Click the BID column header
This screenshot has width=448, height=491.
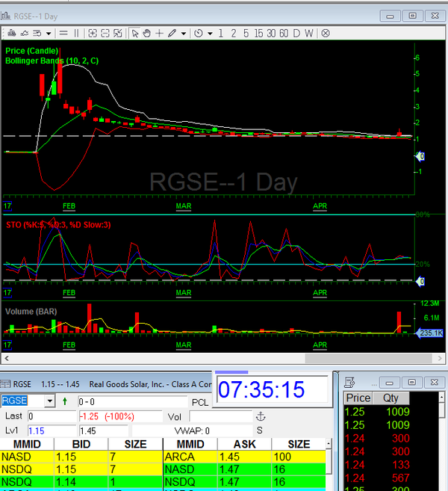click(x=81, y=445)
